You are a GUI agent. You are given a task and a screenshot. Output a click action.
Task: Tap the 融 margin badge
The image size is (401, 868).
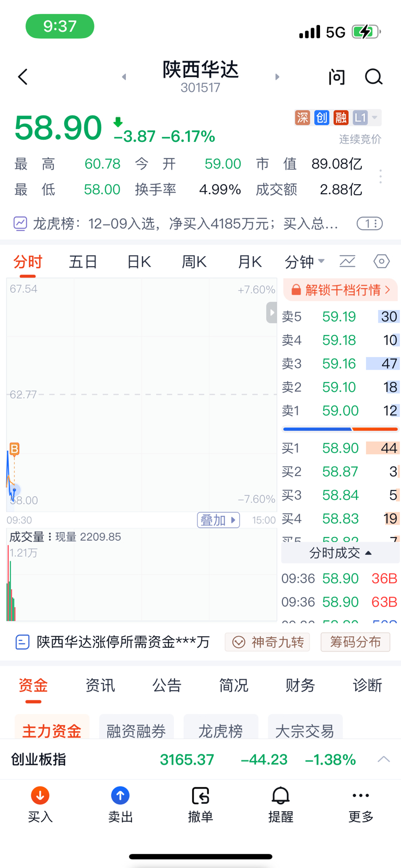click(x=341, y=118)
